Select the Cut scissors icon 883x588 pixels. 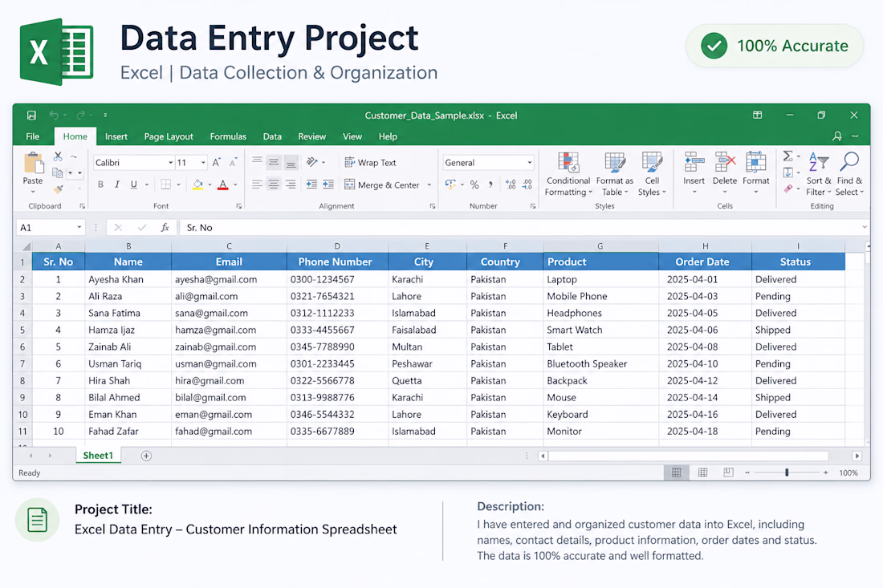[x=58, y=156]
